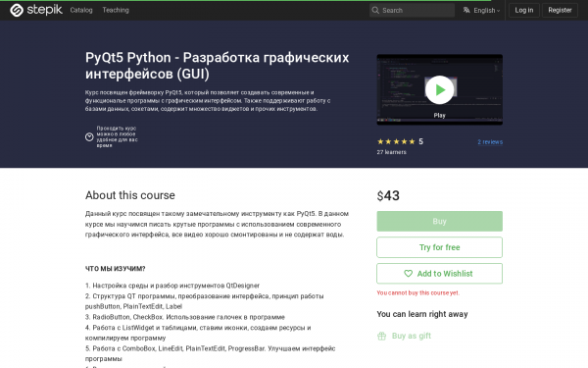The width and height of the screenshot is (588, 368).
Task: Click list item 3 about RadioButton, CheckBox
Action: click(x=185, y=317)
